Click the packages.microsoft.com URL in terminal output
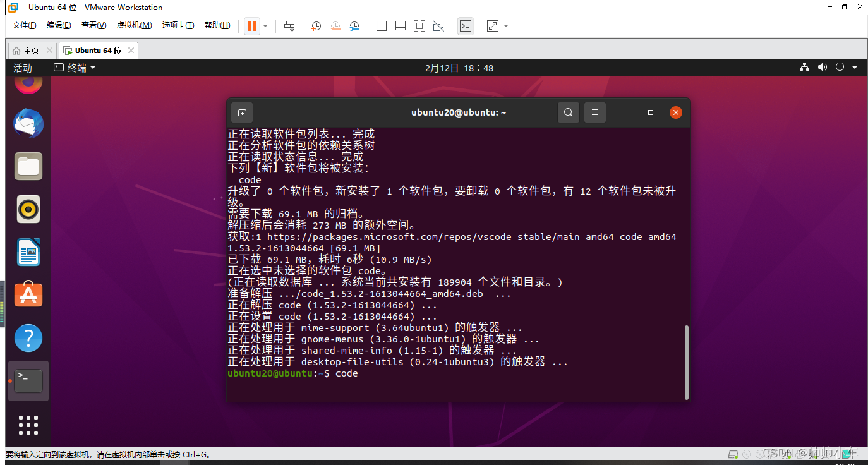Viewport: 868px width, 465px height. click(x=390, y=237)
